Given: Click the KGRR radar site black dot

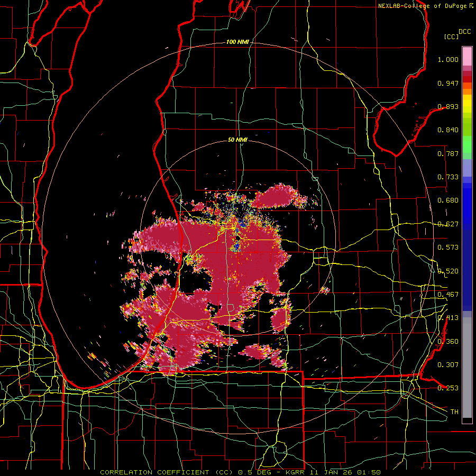Looking at the screenshot, I should click(239, 239).
